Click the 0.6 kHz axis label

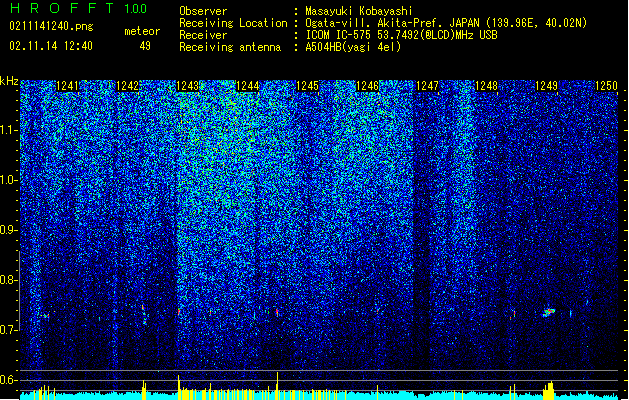tap(7, 380)
